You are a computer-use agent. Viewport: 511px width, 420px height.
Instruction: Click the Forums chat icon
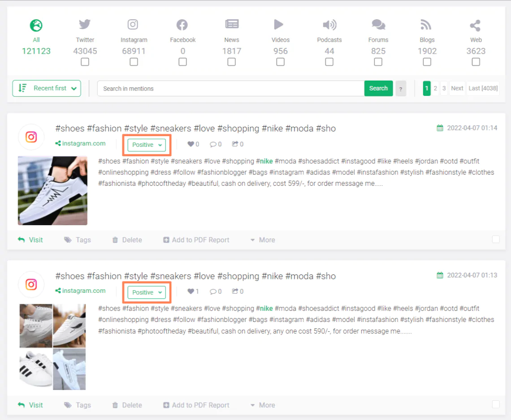tap(378, 25)
